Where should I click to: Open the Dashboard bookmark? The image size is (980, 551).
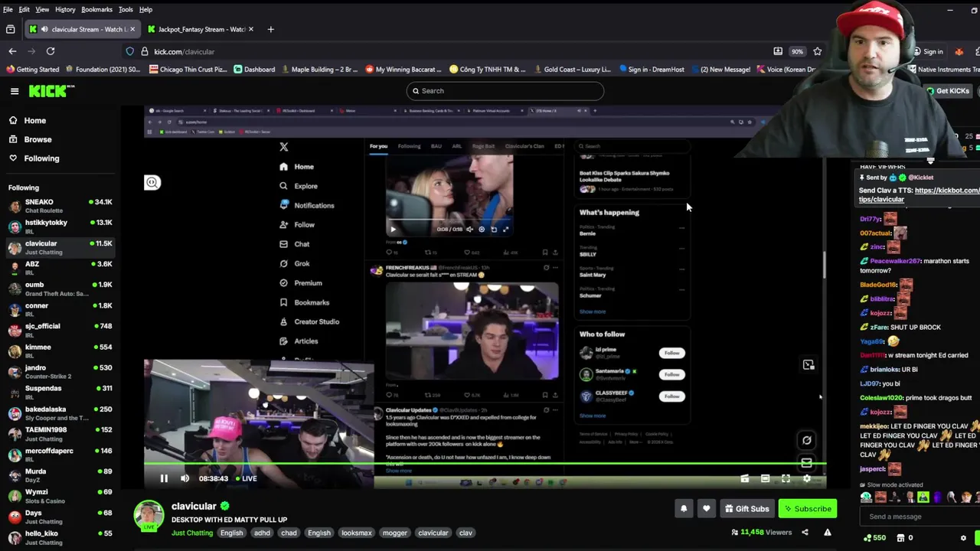tap(254, 70)
